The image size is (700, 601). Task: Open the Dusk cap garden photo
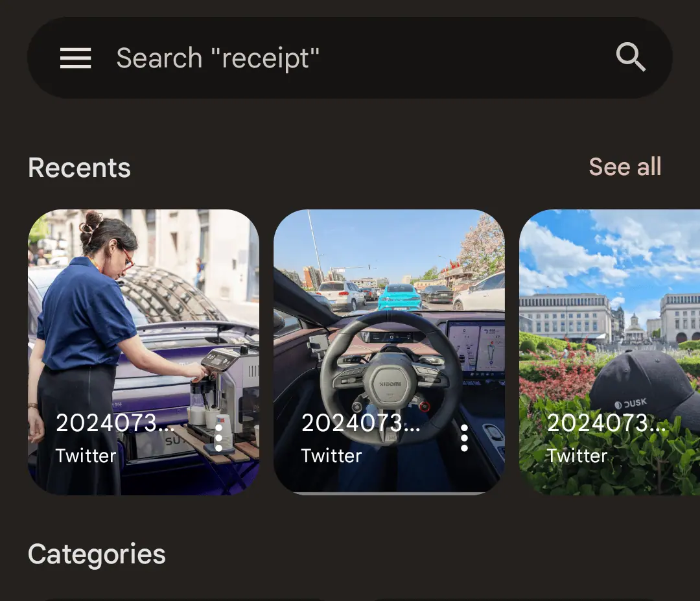609,352
